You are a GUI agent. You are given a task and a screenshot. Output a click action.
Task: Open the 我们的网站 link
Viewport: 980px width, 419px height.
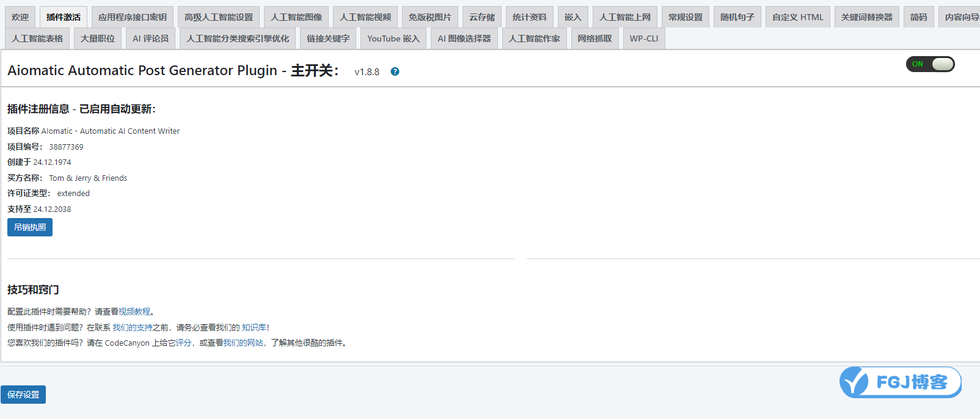(x=243, y=343)
